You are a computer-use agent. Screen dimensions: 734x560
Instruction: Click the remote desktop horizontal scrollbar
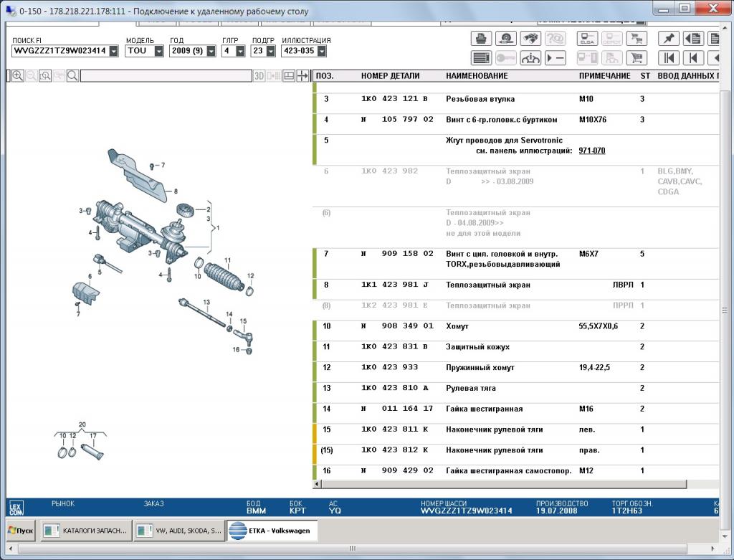pos(352,549)
